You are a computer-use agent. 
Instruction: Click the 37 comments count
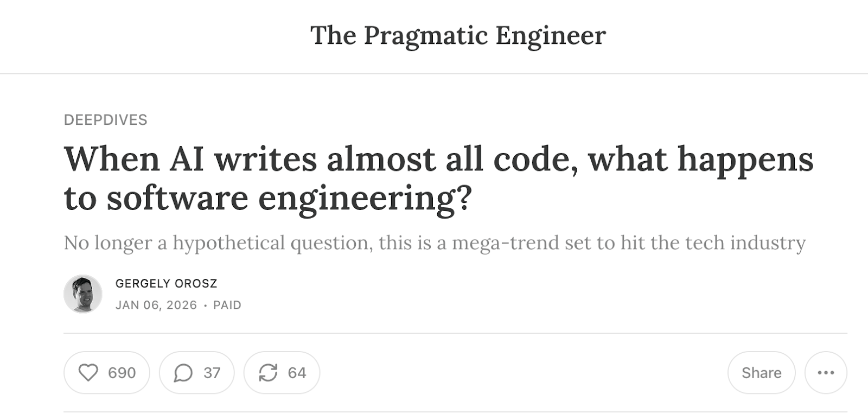(212, 373)
